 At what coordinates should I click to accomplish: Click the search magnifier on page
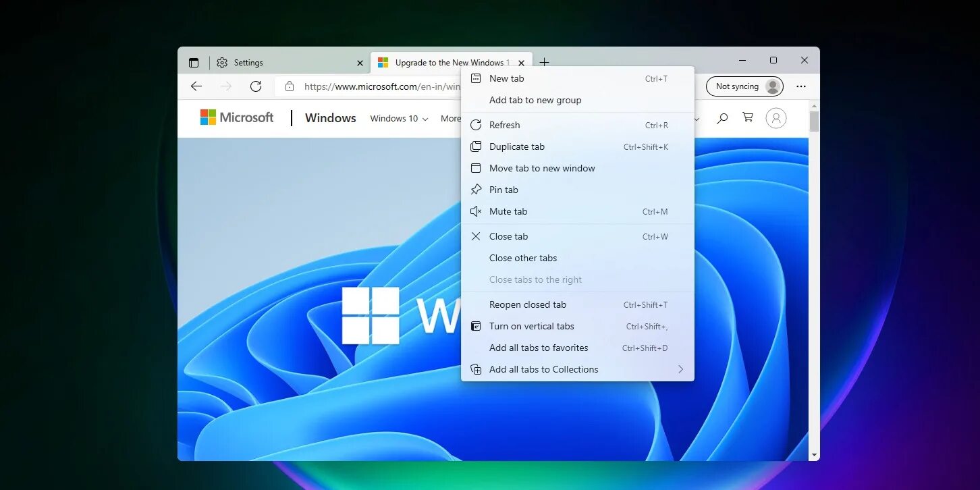(x=722, y=118)
